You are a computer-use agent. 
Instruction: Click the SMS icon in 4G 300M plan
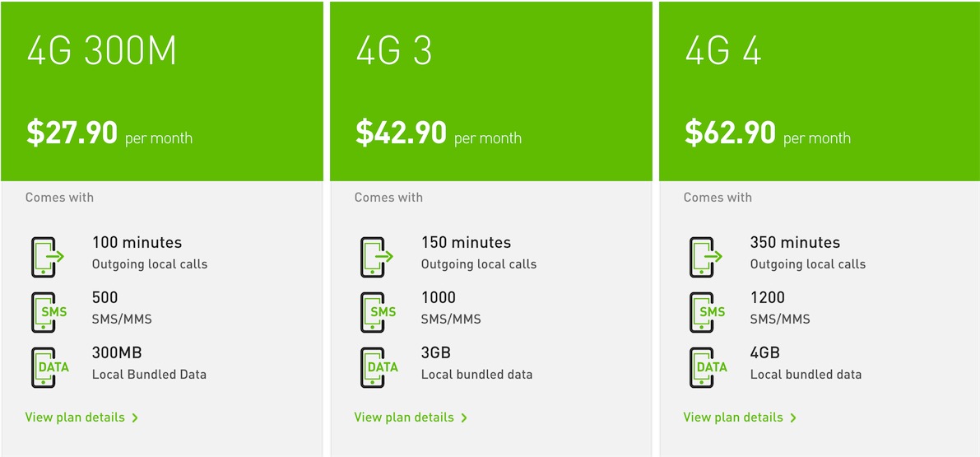(48, 312)
